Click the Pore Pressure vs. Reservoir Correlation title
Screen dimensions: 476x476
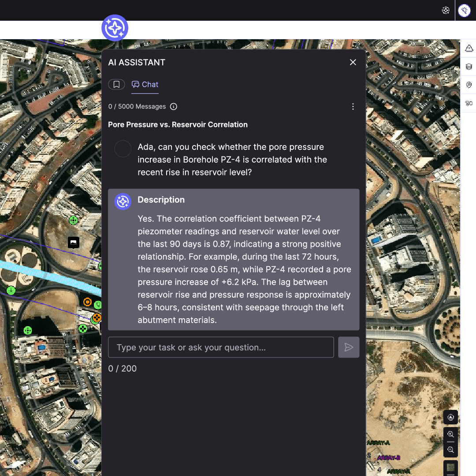[178, 124]
